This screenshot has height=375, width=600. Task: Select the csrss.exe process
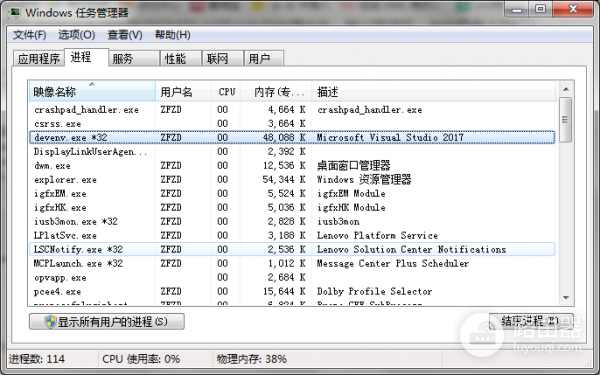click(292, 124)
